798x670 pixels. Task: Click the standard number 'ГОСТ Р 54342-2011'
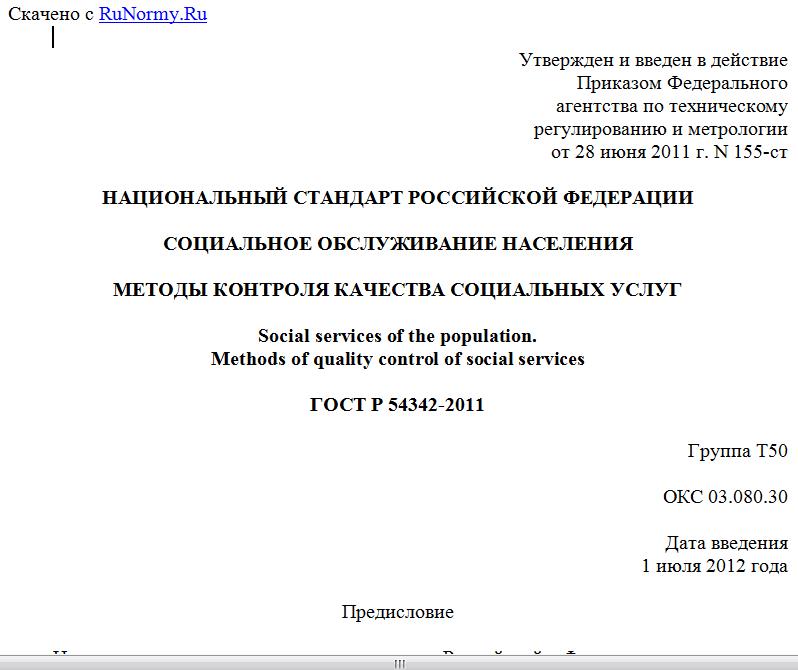(x=397, y=405)
